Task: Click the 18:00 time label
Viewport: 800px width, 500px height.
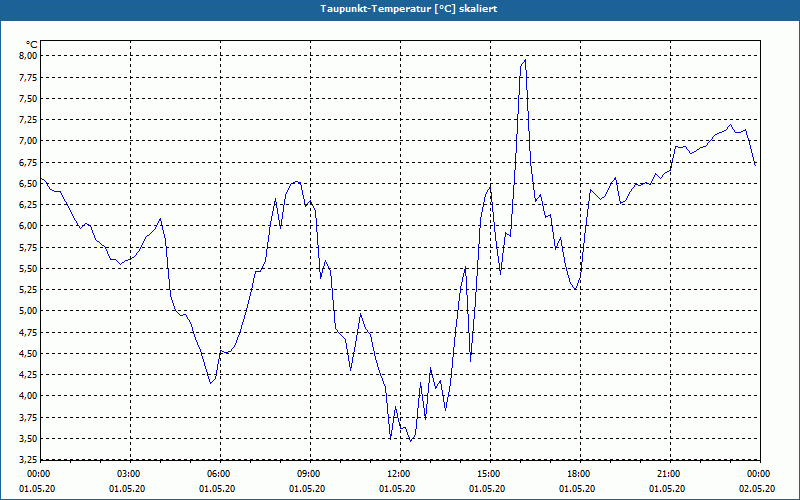Action: (580, 474)
